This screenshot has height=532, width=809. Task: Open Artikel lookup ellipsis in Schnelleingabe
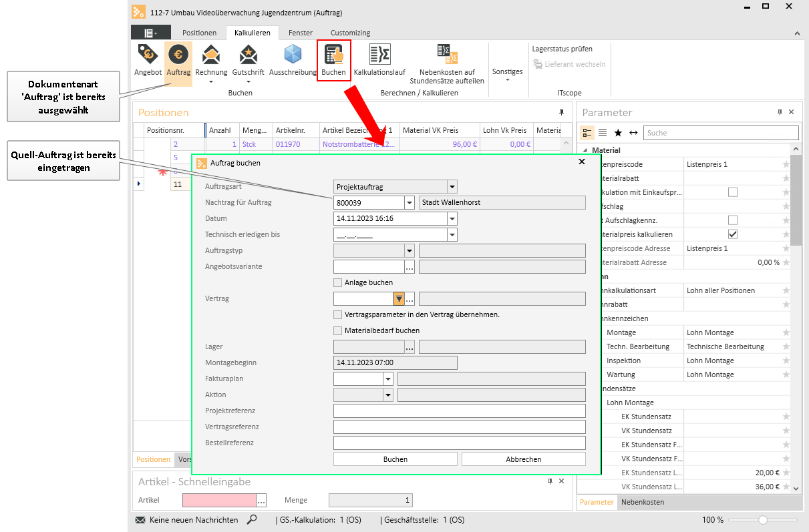point(261,500)
